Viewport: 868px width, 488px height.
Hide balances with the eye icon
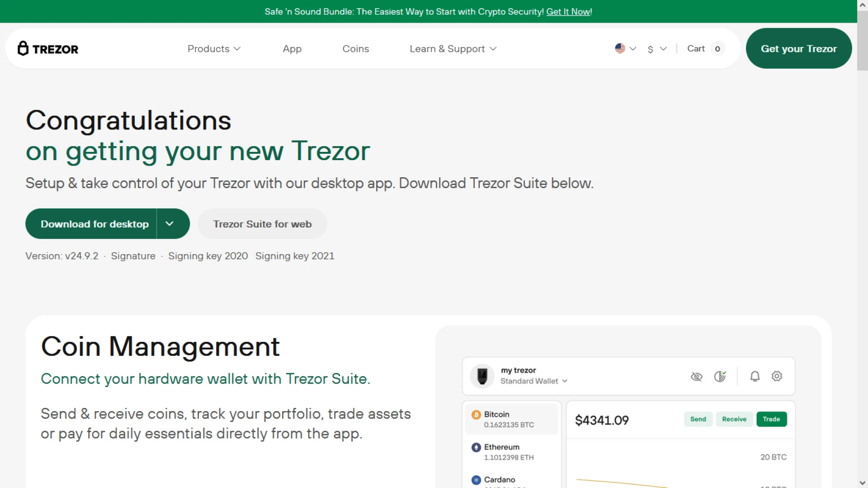click(697, 376)
